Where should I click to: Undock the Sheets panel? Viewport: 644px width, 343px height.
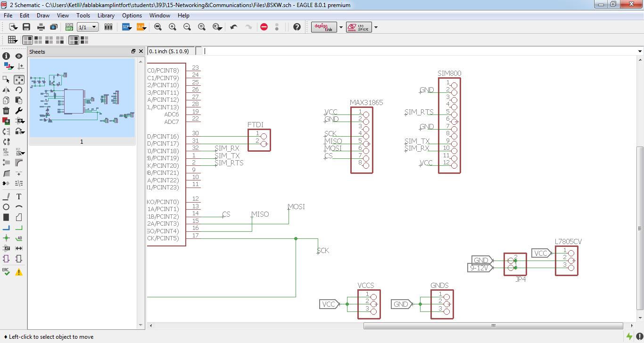tap(133, 51)
